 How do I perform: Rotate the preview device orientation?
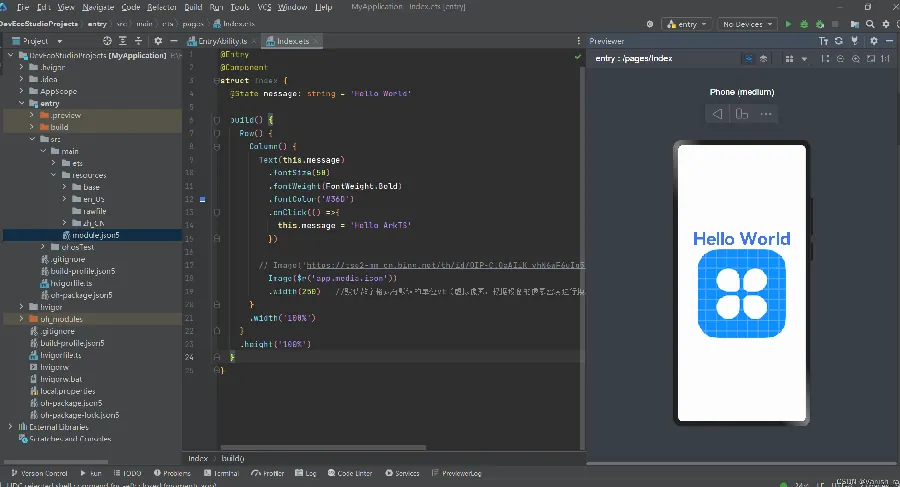pyautogui.click(x=742, y=114)
